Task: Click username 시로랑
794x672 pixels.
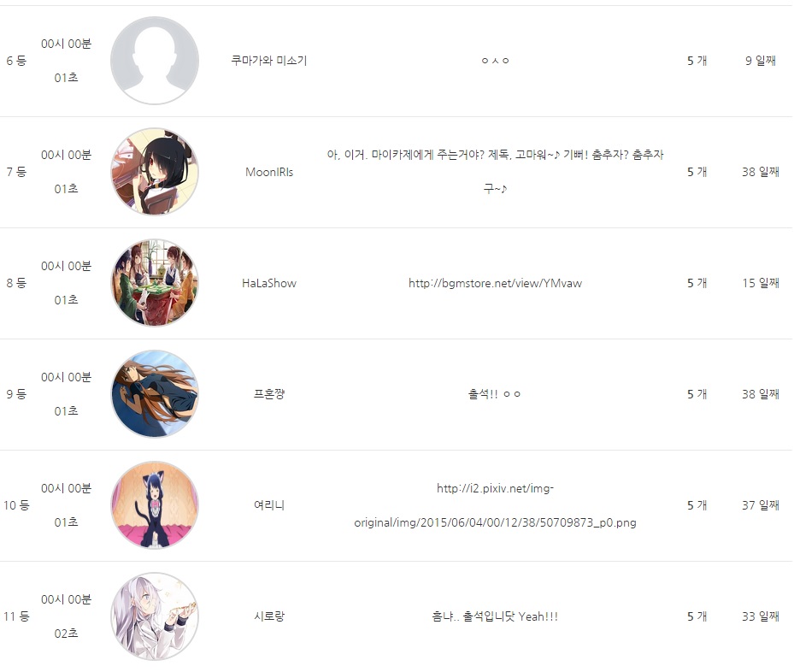Action: tap(269, 616)
